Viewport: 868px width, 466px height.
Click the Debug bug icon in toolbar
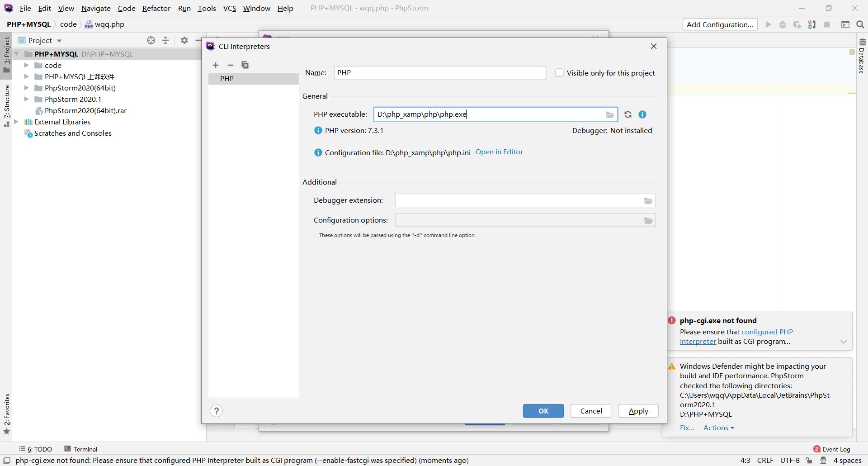coord(783,24)
